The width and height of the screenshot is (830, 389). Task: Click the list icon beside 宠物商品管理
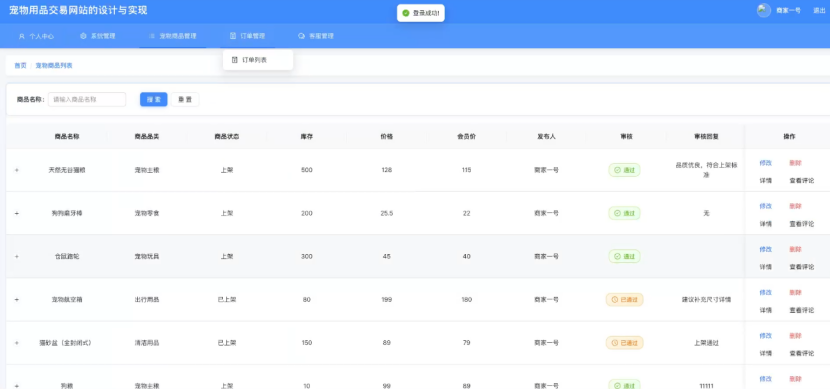(x=152, y=36)
